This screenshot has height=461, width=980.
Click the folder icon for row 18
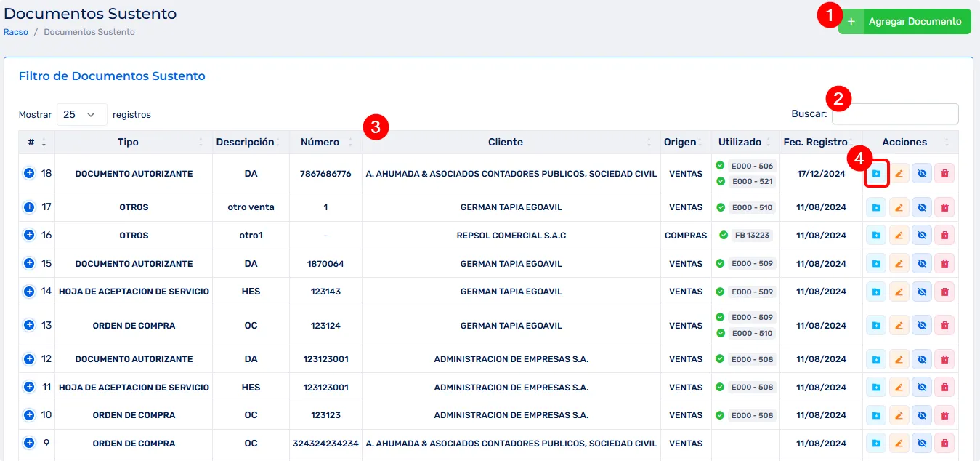pyautogui.click(x=876, y=174)
